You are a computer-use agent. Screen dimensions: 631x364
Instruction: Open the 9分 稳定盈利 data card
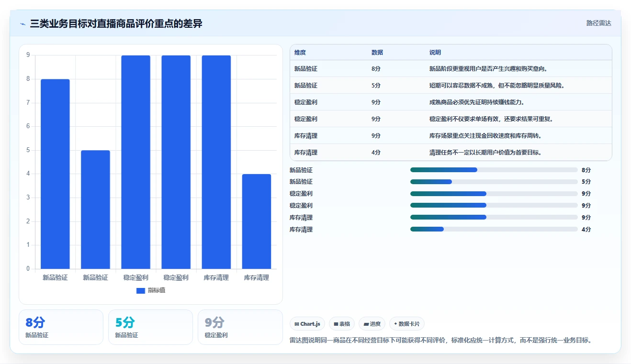click(x=240, y=327)
